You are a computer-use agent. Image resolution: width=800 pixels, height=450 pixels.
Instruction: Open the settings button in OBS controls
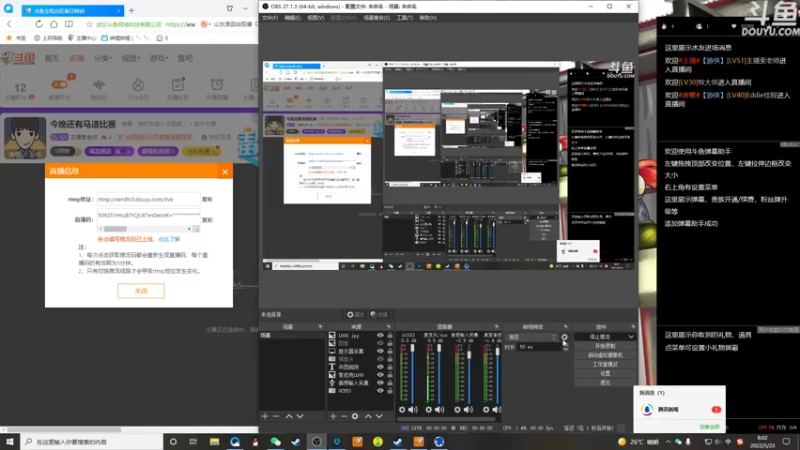605,373
